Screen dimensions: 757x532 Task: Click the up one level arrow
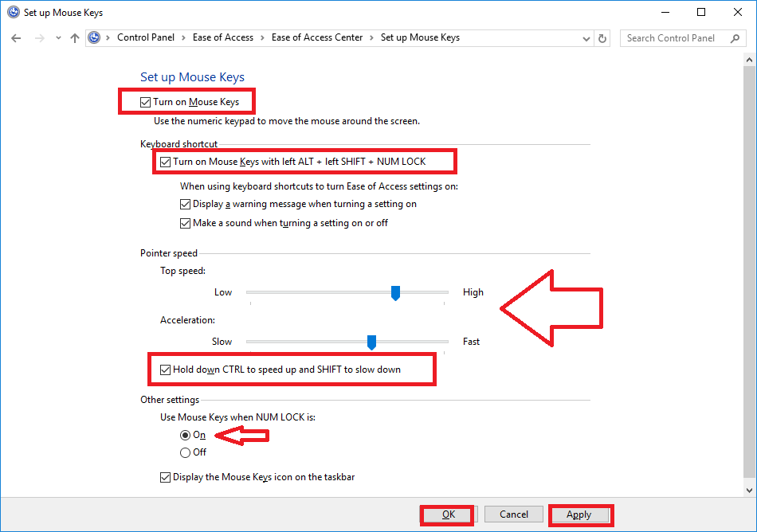[x=74, y=37]
